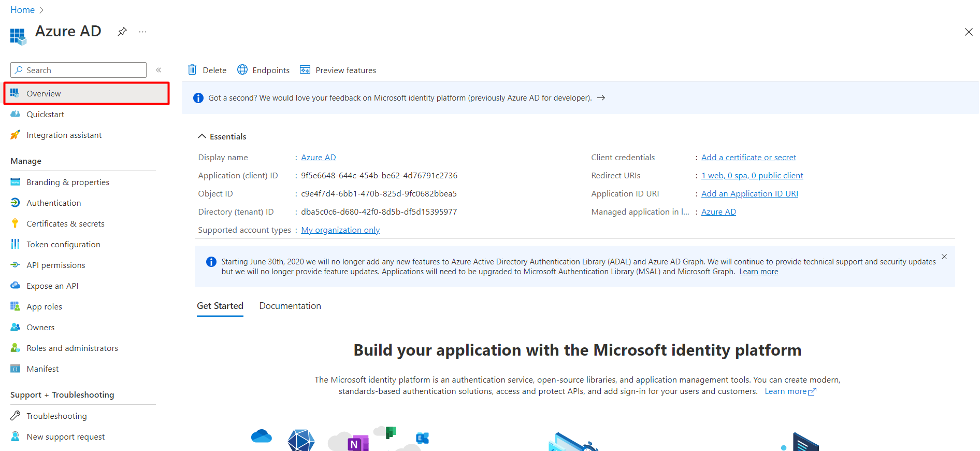This screenshot has width=980, height=451.
Task: Click Roles and administrators icon
Action: [x=16, y=348]
